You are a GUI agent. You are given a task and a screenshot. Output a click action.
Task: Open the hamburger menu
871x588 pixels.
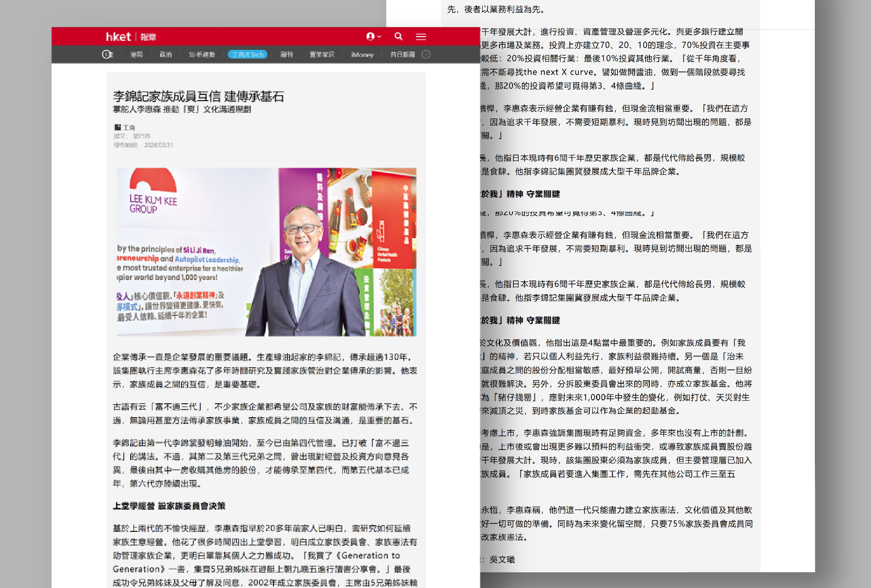point(421,37)
